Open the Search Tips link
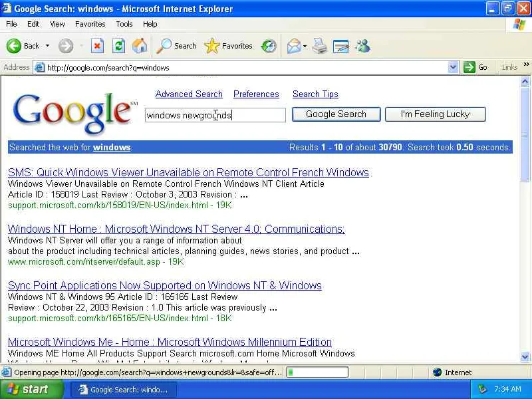Image resolution: width=532 pixels, height=399 pixels. [x=315, y=94]
